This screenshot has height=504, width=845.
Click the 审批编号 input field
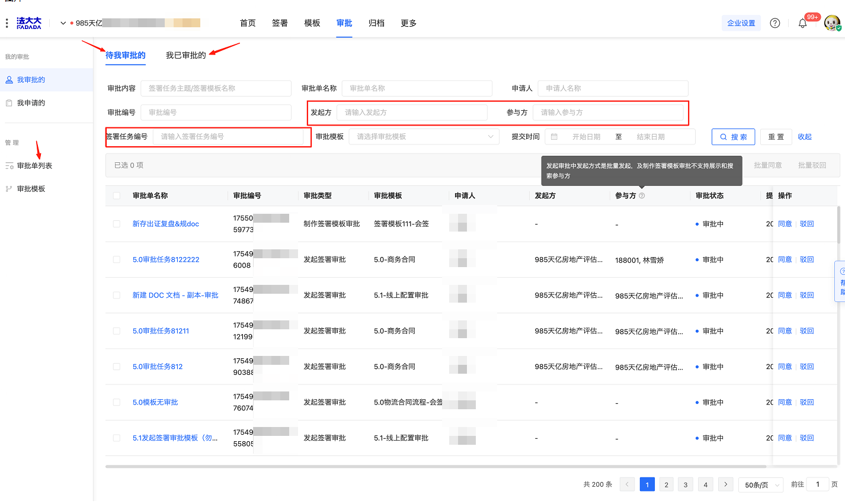[216, 113]
